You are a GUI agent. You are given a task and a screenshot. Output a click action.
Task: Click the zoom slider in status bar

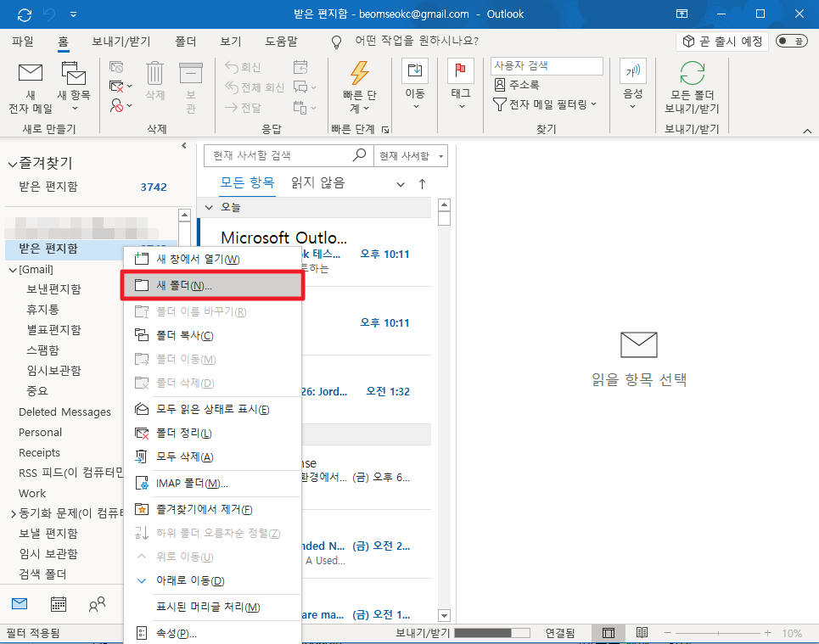718,633
